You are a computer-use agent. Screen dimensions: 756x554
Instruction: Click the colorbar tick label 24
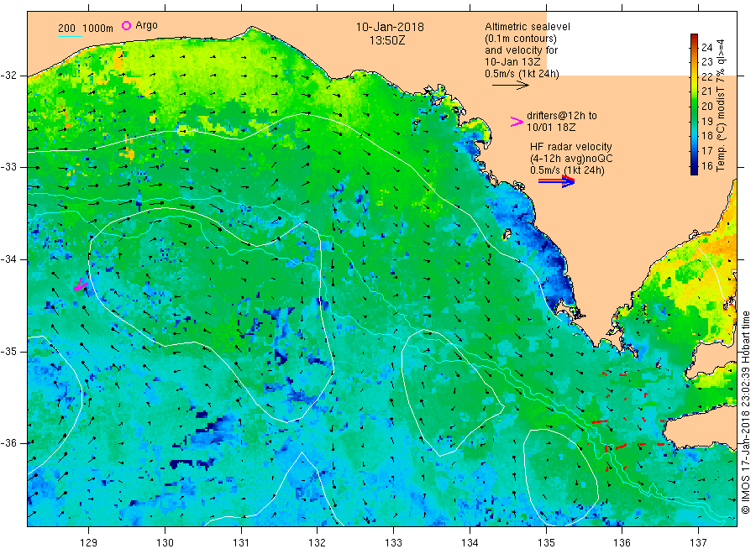706,47
